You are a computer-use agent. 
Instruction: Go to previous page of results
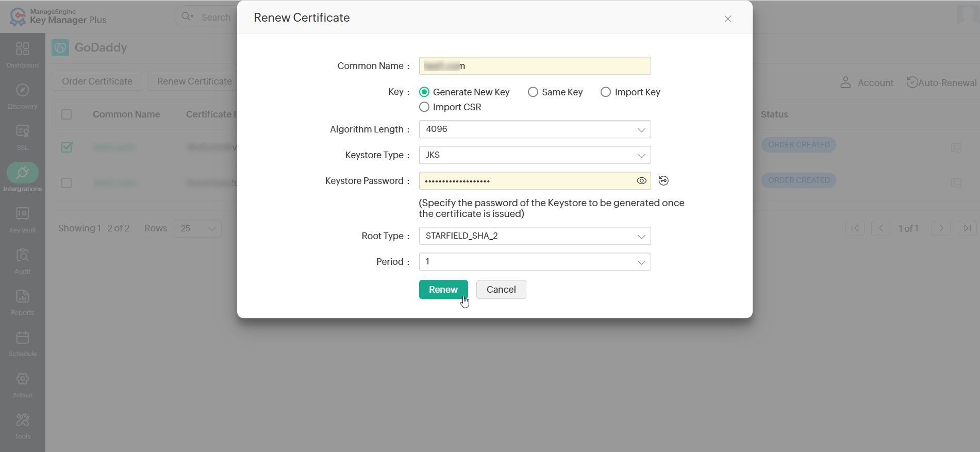[x=881, y=228]
